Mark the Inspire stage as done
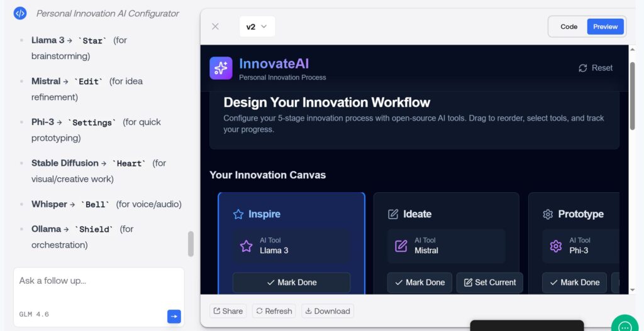The image size is (644, 331). point(291,283)
